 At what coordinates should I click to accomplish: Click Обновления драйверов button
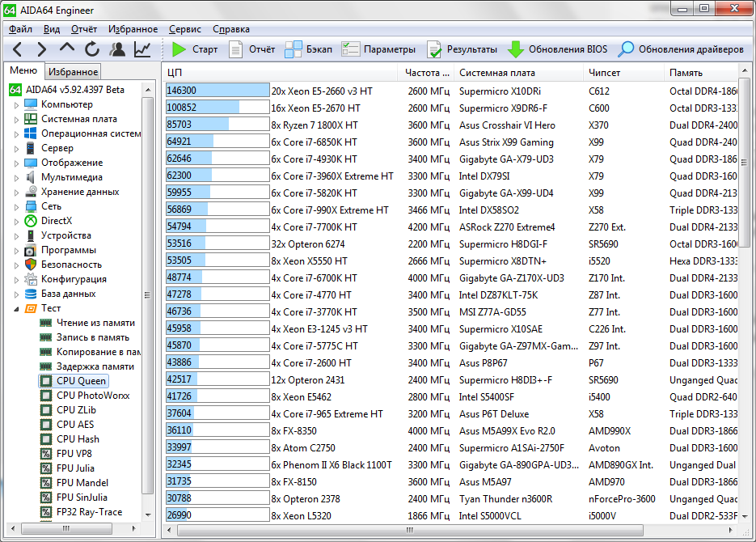(x=682, y=49)
